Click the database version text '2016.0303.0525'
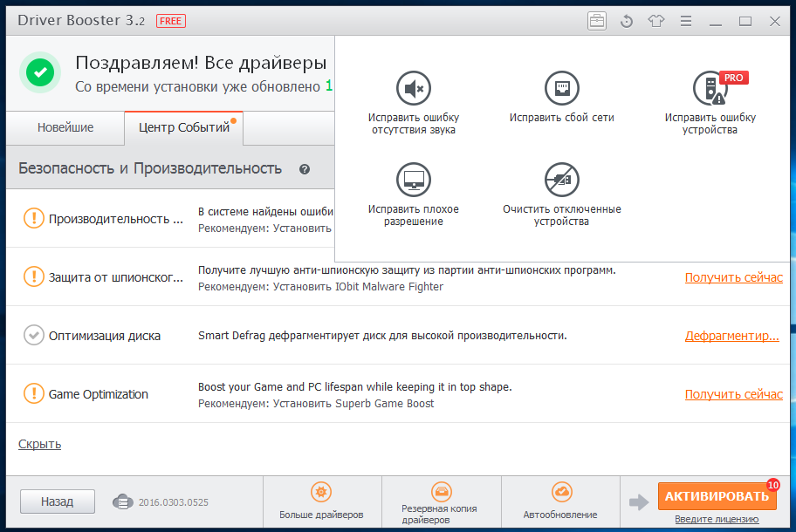The height and width of the screenshot is (532, 796). [x=174, y=502]
